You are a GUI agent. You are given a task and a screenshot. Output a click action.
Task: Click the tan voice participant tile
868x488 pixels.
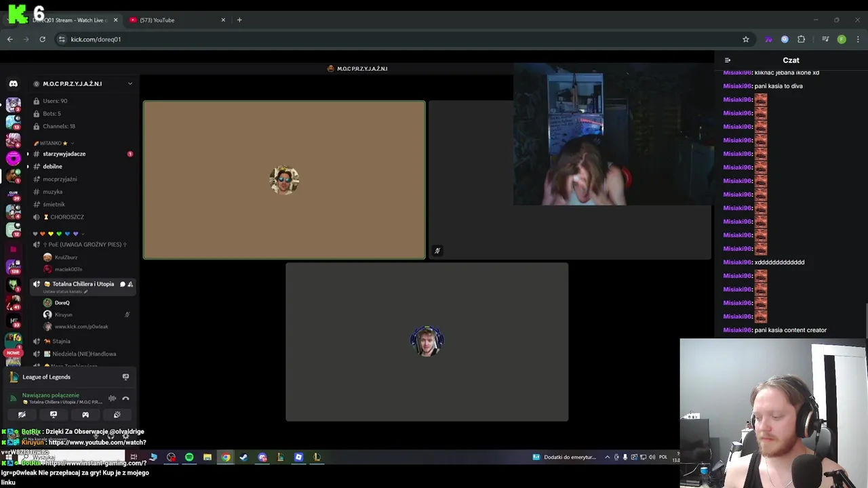pyautogui.click(x=284, y=180)
